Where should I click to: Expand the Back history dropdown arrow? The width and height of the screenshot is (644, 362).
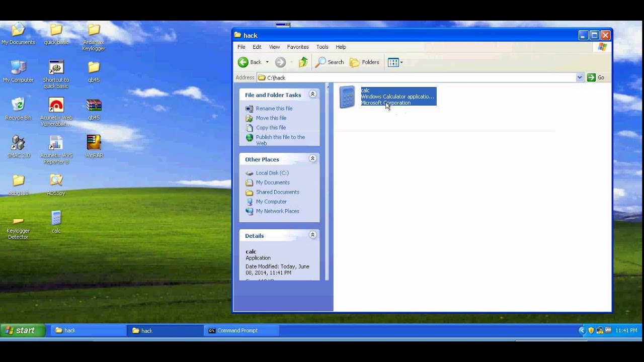click(267, 62)
